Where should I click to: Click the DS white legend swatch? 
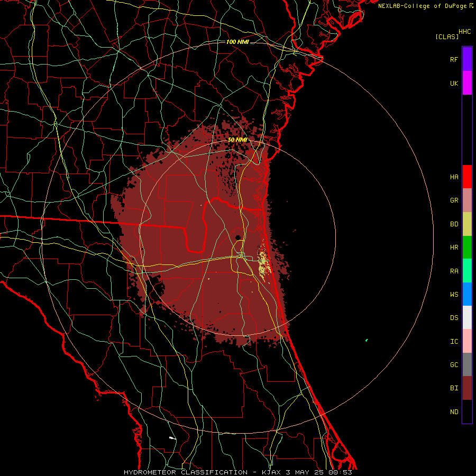467,317
